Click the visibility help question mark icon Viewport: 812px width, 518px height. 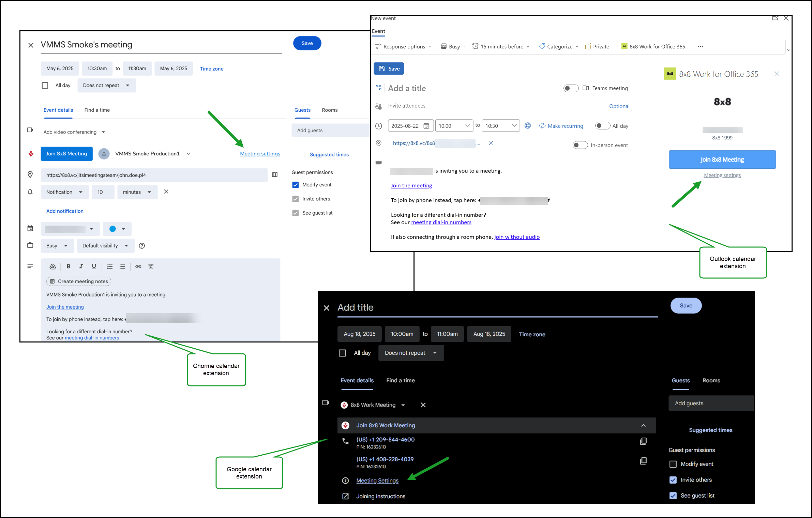pyautogui.click(x=142, y=246)
